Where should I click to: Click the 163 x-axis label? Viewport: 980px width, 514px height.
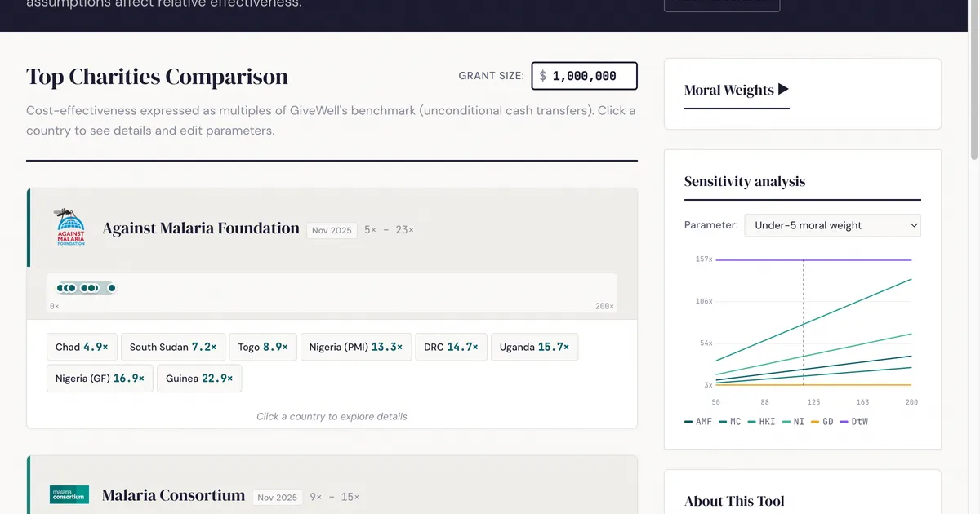point(863,402)
